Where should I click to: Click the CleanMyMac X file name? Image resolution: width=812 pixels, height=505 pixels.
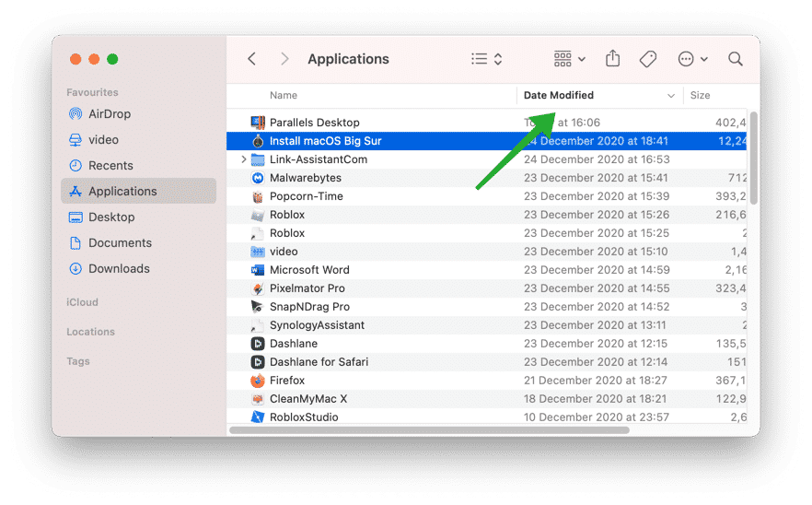click(x=308, y=399)
